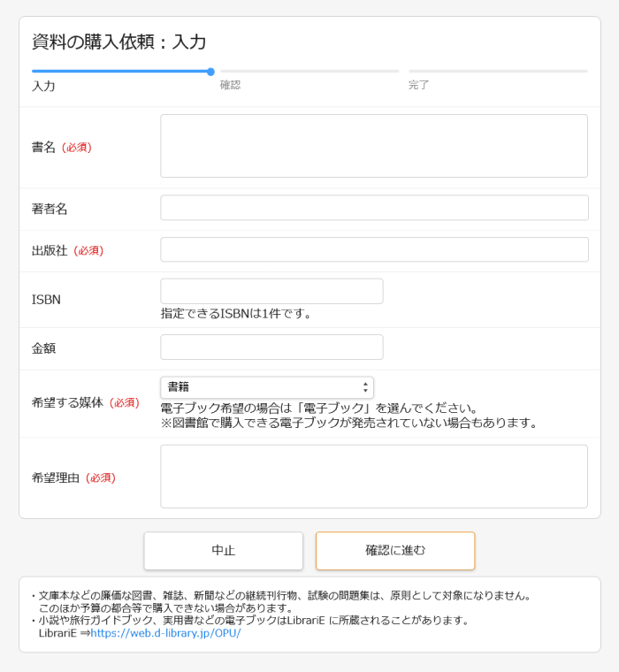Click the 金額 input field

271,347
